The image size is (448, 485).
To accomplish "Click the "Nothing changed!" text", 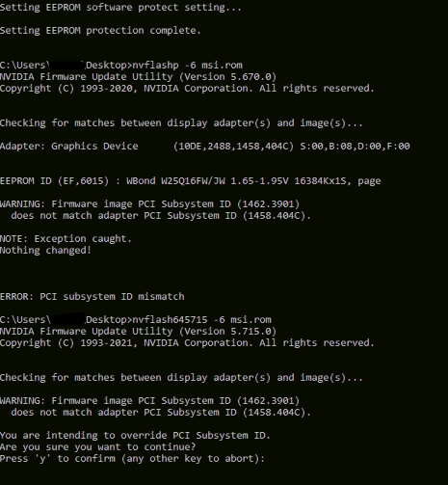I will 45,251.
